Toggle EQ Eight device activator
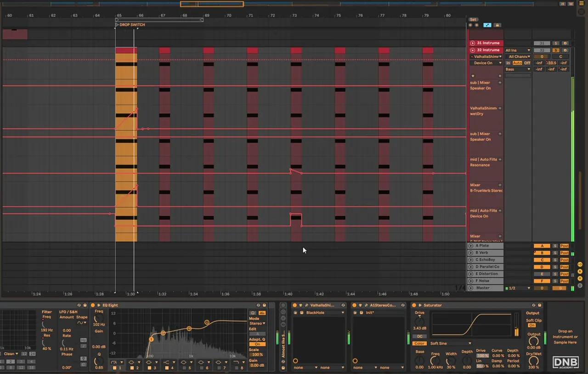 click(x=92, y=305)
